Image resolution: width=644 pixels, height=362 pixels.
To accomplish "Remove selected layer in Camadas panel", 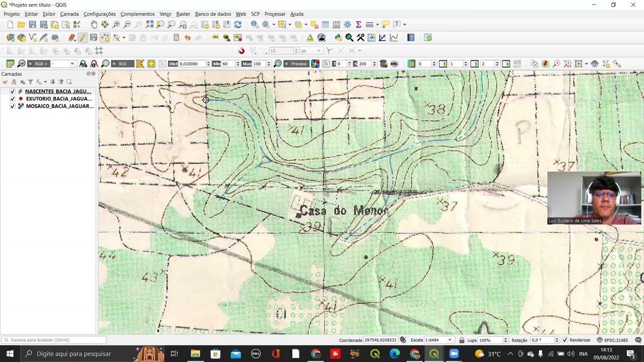I will [69, 81].
